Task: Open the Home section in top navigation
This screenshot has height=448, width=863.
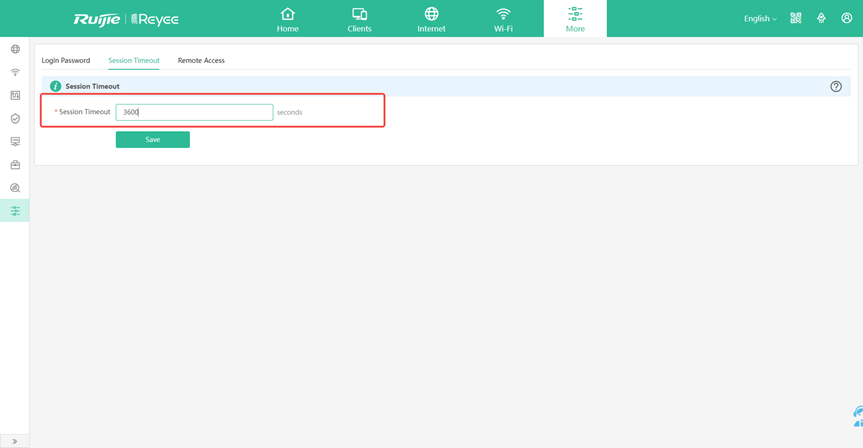Action: pyautogui.click(x=287, y=19)
